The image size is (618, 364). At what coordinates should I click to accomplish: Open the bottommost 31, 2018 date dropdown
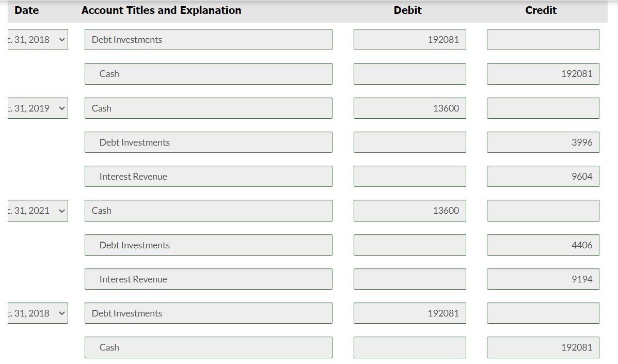[x=38, y=313]
